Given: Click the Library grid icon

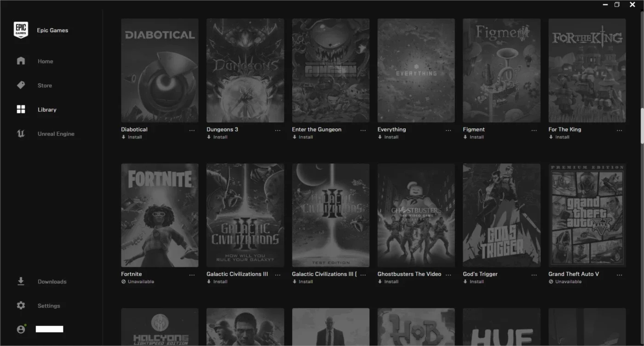Looking at the screenshot, I should click(x=21, y=110).
